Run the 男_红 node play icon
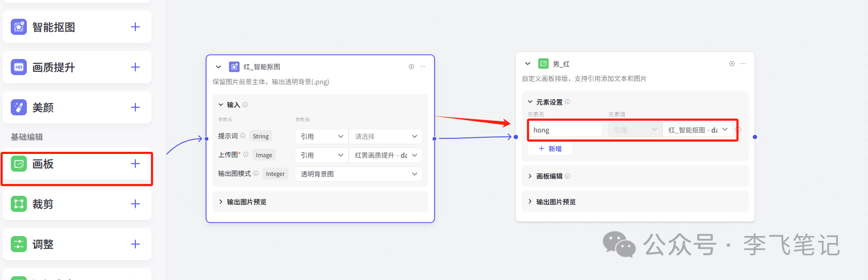 pos(732,63)
